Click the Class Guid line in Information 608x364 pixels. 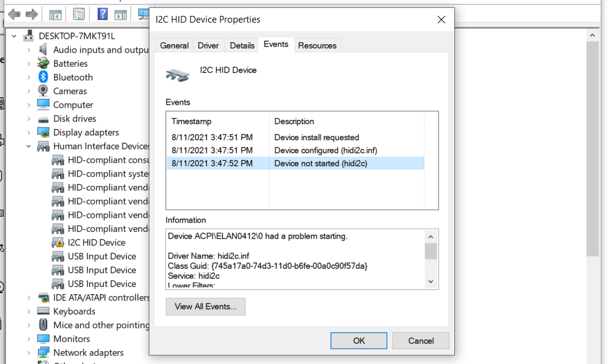click(268, 266)
